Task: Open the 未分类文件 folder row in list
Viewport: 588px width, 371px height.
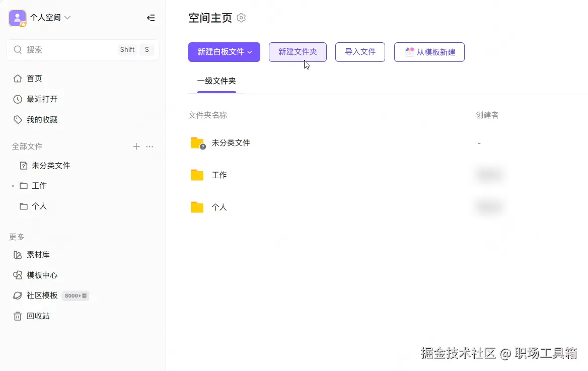Action: click(x=231, y=143)
